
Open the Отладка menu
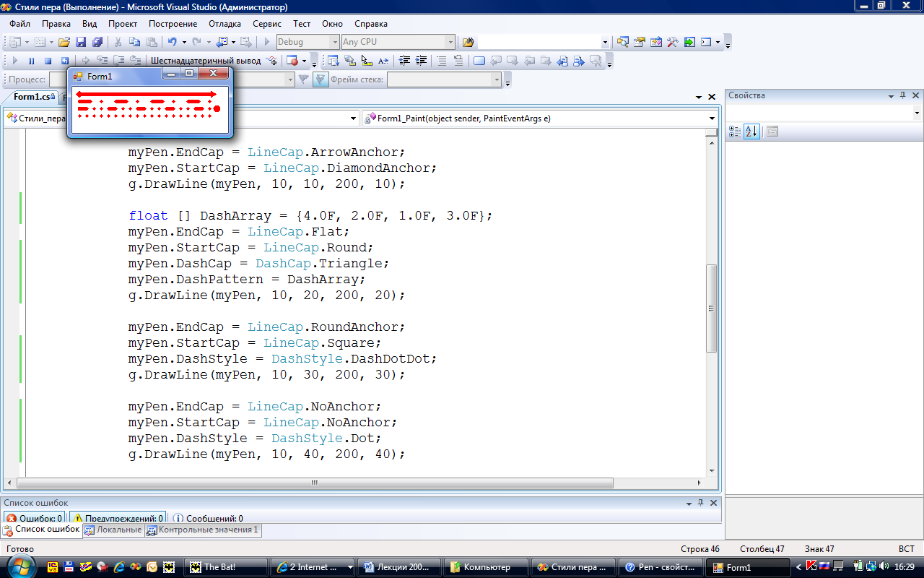point(225,24)
